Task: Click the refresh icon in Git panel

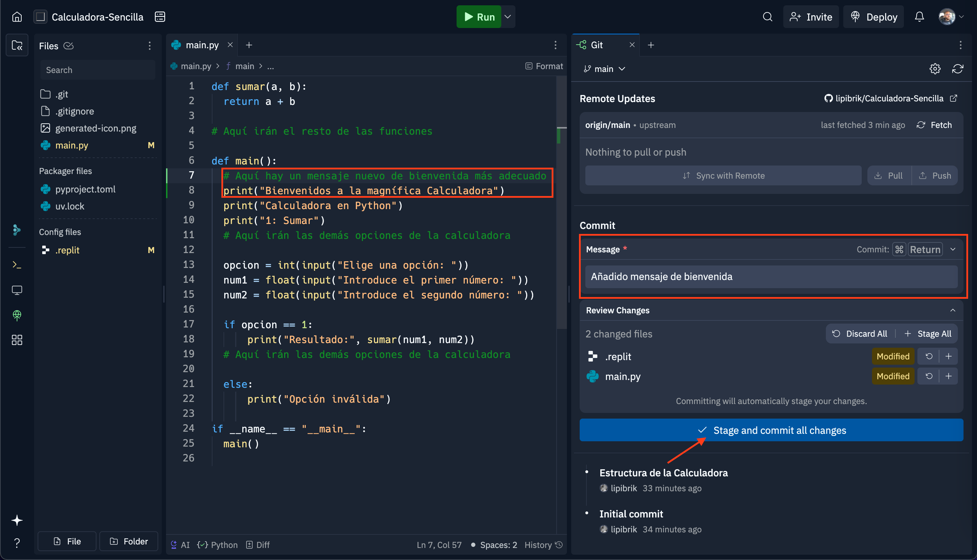Action: pos(957,69)
